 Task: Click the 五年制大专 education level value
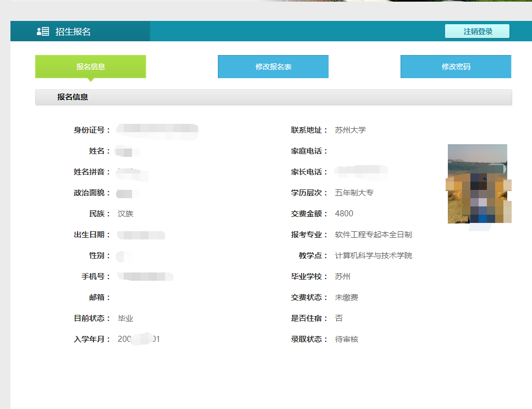coord(354,193)
